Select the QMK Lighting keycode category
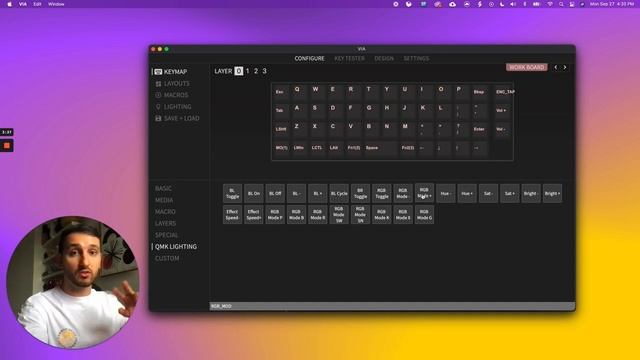Viewport: 640px width, 360px height. 176,247
